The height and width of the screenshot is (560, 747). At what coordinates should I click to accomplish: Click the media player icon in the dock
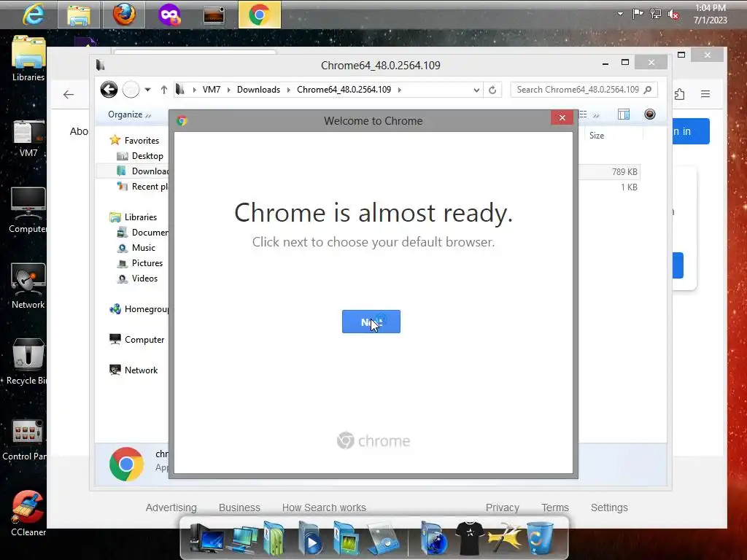pyautogui.click(x=310, y=539)
